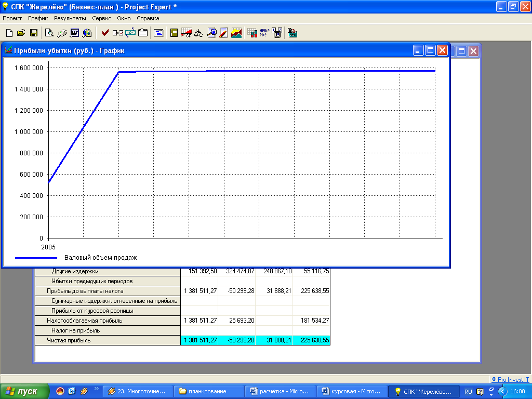Open the Сервис menu
Image resolution: width=532 pixels, height=399 pixels.
[101, 18]
